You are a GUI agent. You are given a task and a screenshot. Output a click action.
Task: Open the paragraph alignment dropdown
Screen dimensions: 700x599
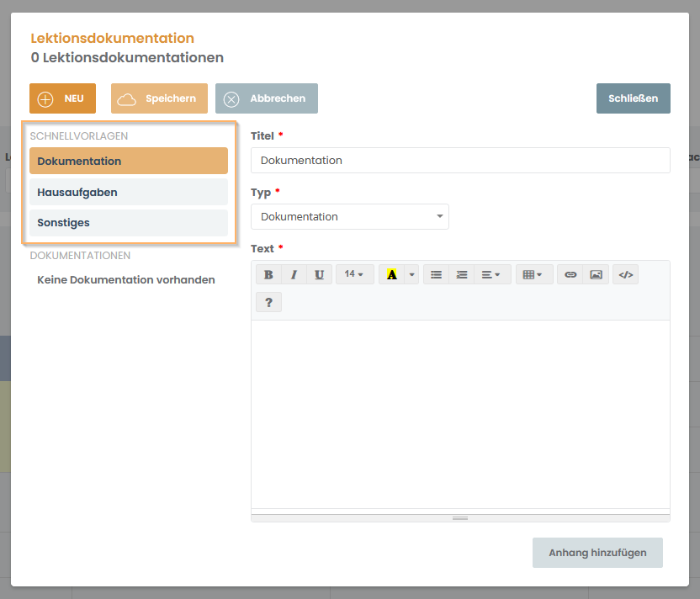tap(492, 274)
